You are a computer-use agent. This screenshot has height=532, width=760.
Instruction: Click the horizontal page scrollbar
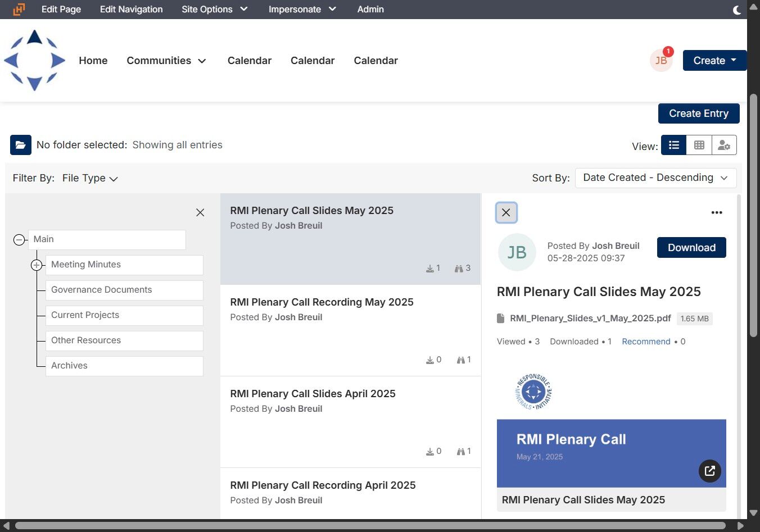[x=372, y=526]
